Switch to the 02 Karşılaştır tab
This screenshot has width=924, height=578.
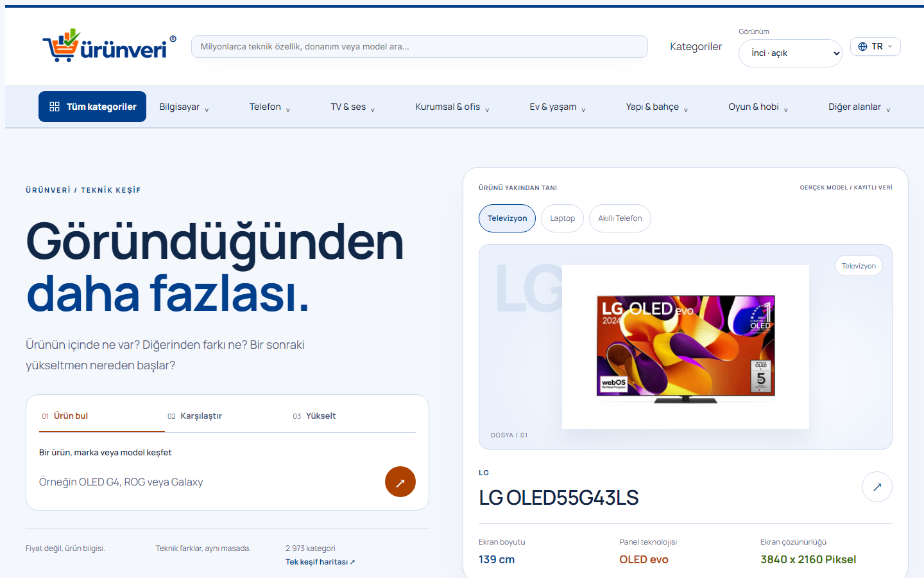(227, 416)
